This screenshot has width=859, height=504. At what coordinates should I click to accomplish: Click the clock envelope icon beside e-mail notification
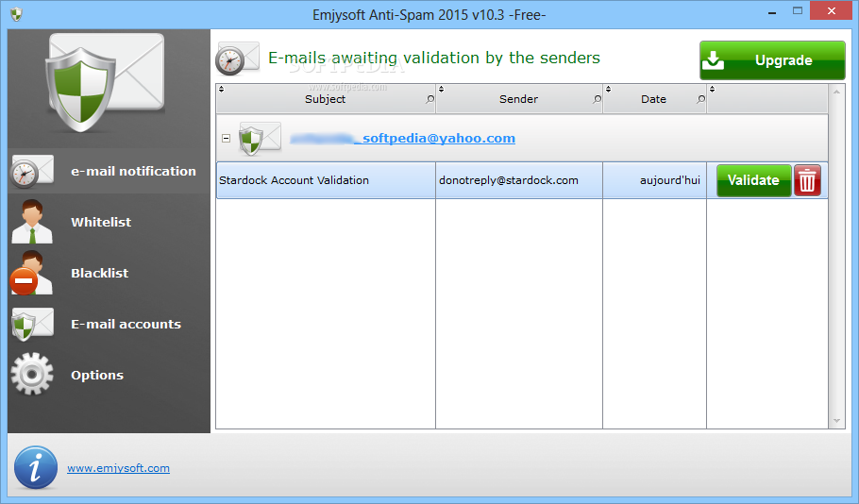32,172
